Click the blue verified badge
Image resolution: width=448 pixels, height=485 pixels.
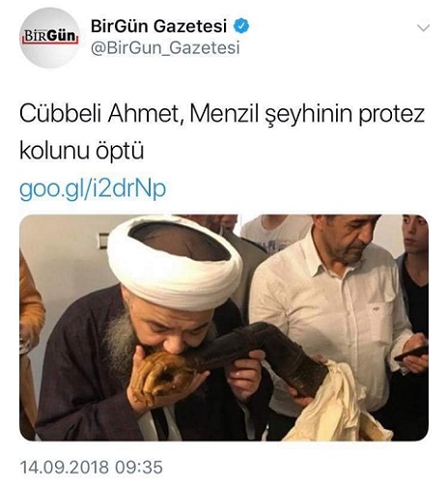(241, 26)
